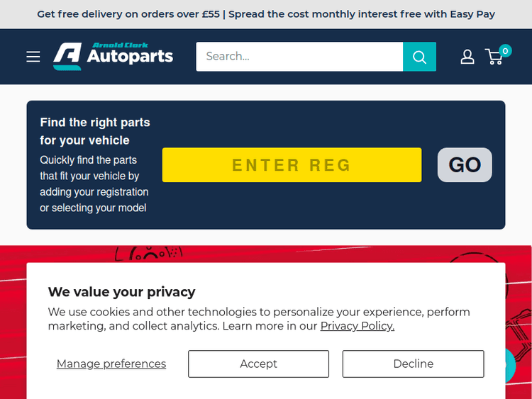Click the Arnold Clark Autoparts logo
The image size is (532, 399).
[x=113, y=57]
